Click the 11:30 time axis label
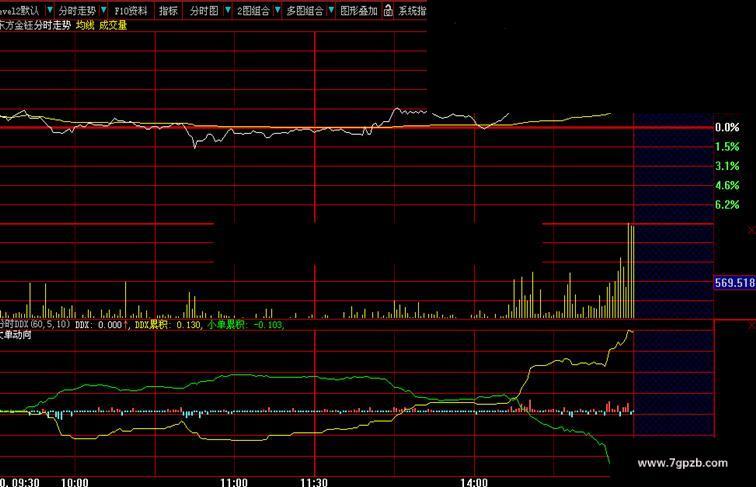Screen dimensions: 756x487 [x=314, y=482]
